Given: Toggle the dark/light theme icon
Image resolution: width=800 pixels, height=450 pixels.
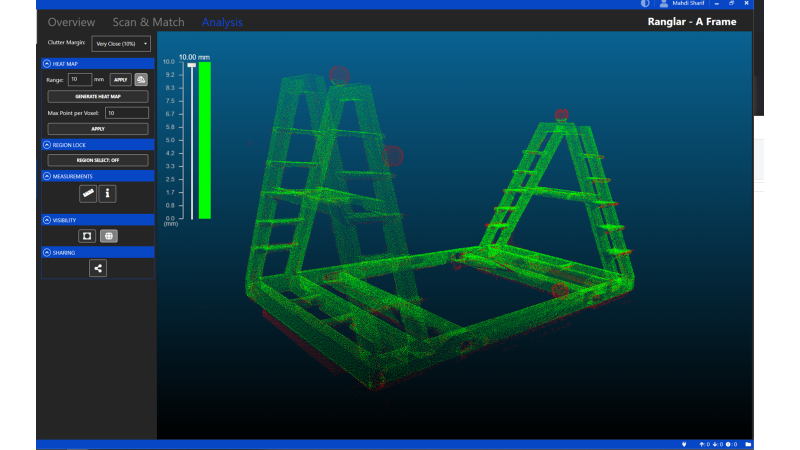Looking at the screenshot, I should [645, 4].
